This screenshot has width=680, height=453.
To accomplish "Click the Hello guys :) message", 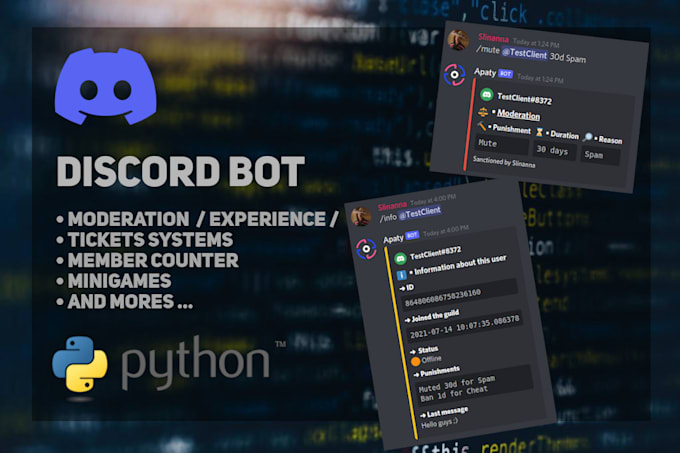I will [x=439, y=423].
